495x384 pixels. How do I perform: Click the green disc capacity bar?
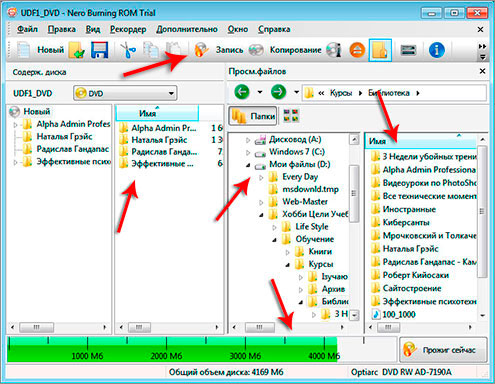tap(172, 349)
